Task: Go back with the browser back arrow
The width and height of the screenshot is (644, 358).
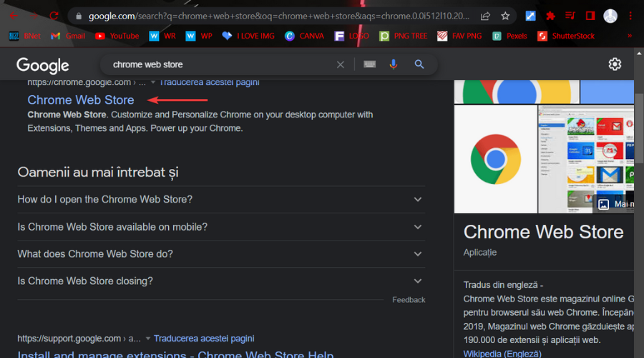Action: point(13,16)
